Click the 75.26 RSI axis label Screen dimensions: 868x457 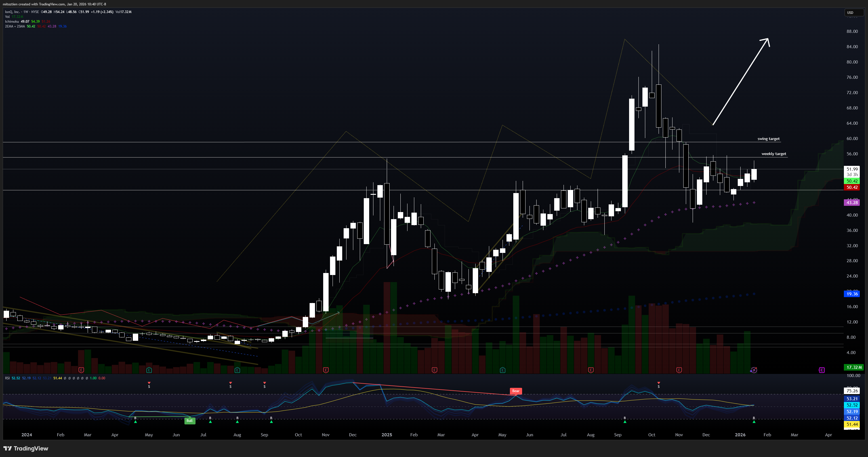852,391
